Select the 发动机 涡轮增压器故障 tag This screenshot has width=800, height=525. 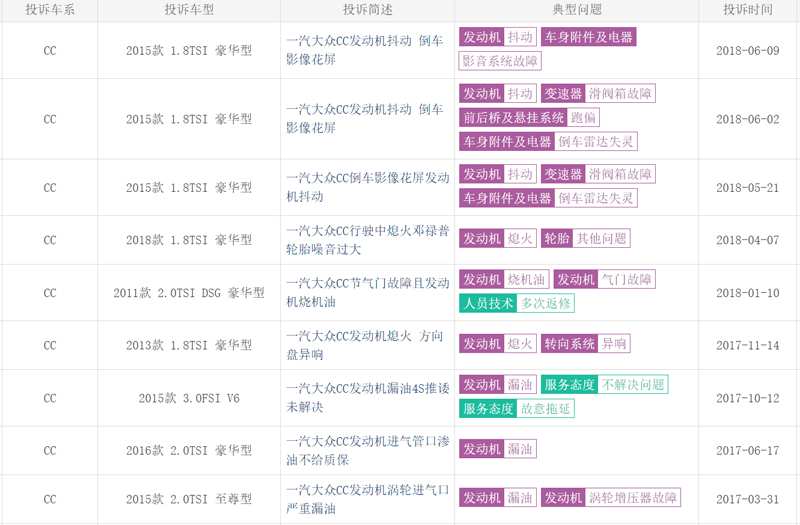(611, 497)
